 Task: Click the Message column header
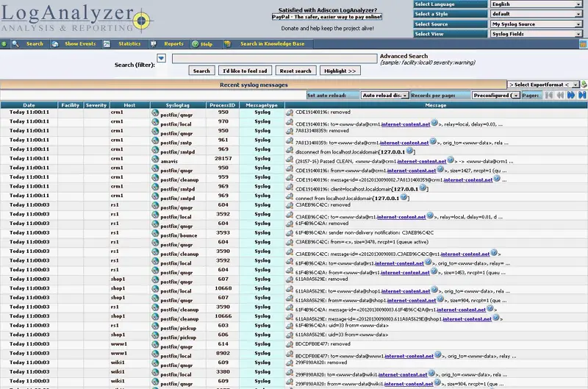tap(436, 105)
